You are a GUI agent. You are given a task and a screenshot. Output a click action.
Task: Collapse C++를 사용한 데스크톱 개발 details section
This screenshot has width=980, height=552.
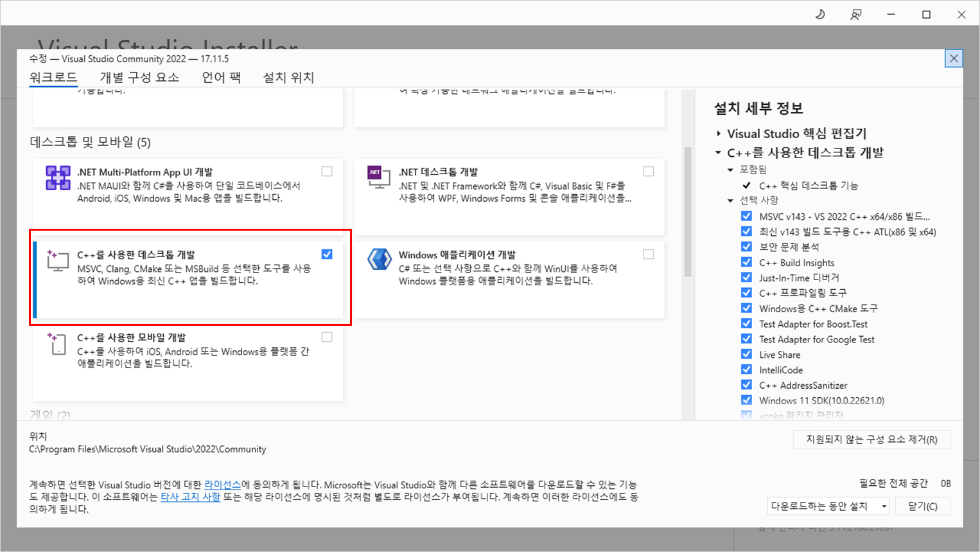[719, 153]
